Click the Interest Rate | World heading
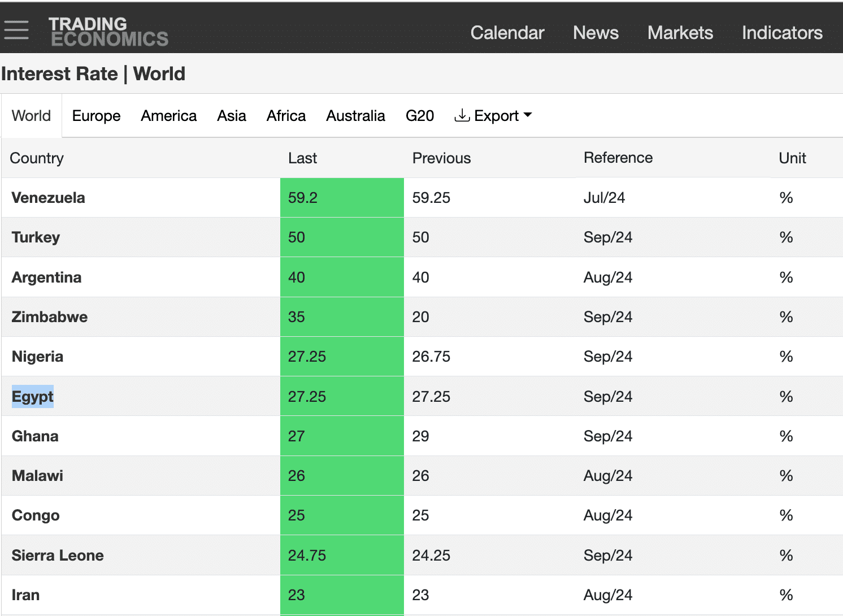The image size is (843, 616). (x=93, y=74)
